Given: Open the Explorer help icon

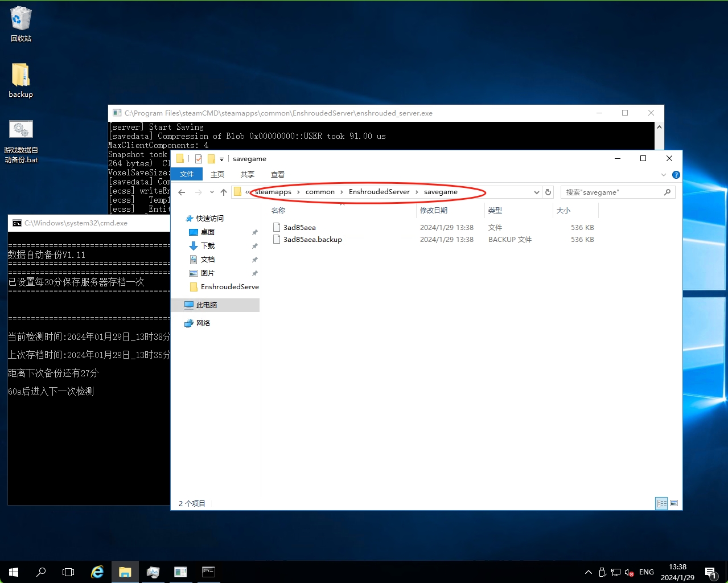Looking at the screenshot, I should point(676,175).
